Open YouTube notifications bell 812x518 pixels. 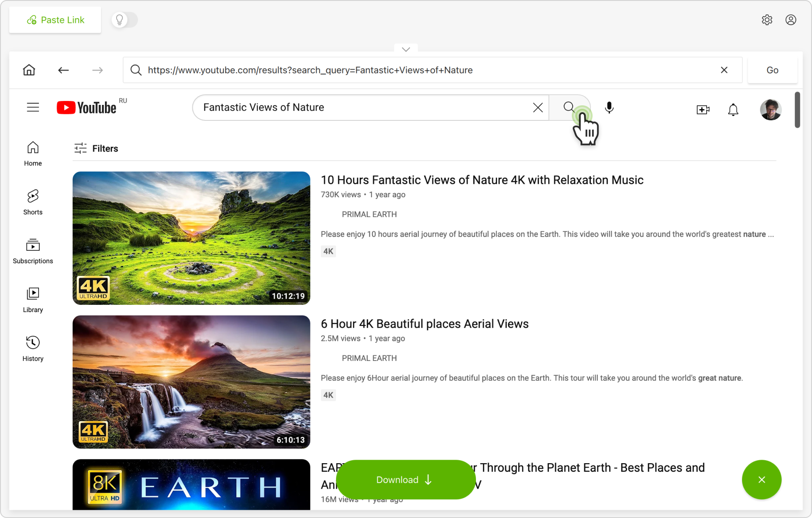pos(733,110)
